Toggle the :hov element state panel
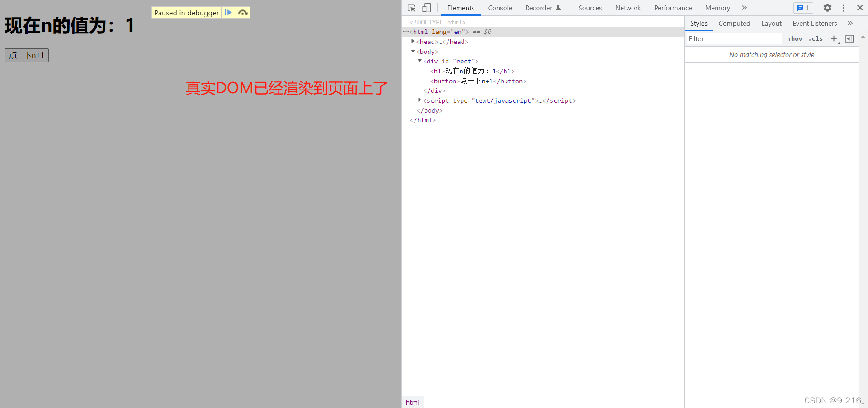The height and width of the screenshot is (408, 868). click(x=795, y=38)
